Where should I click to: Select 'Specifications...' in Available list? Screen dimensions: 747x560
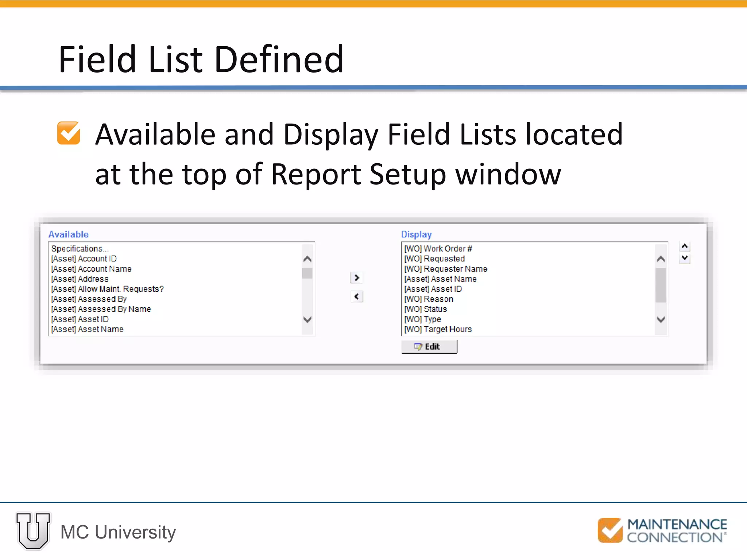80,249
